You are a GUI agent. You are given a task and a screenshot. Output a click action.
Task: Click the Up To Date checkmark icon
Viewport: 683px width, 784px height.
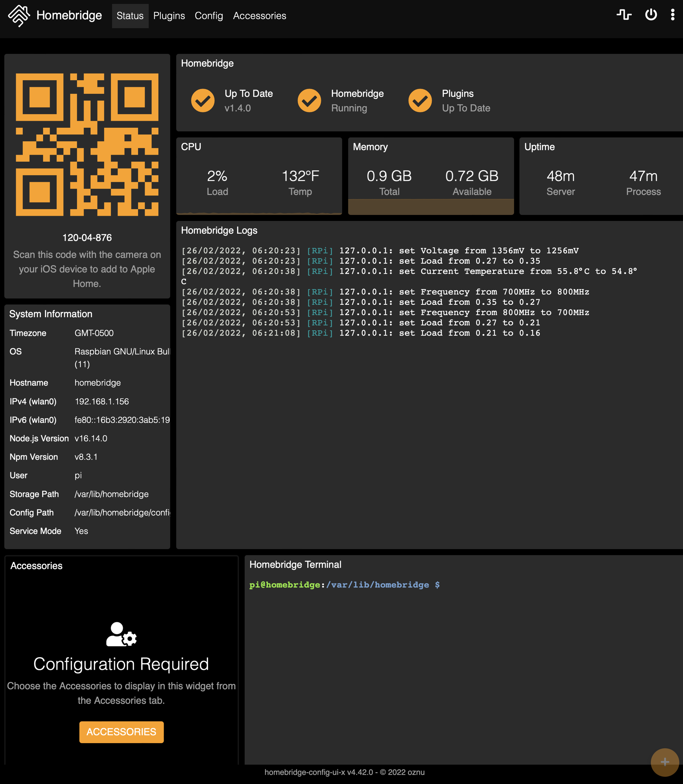click(x=203, y=101)
